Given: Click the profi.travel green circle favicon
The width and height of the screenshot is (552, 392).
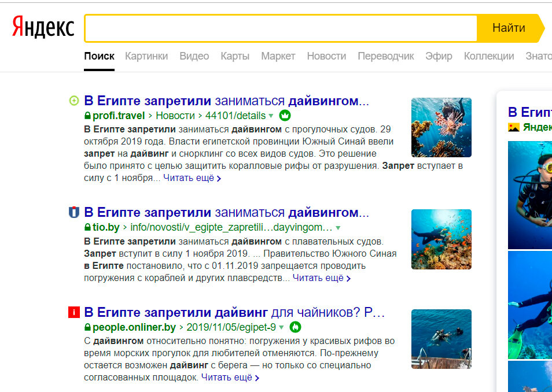Looking at the screenshot, I should tap(74, 101).
